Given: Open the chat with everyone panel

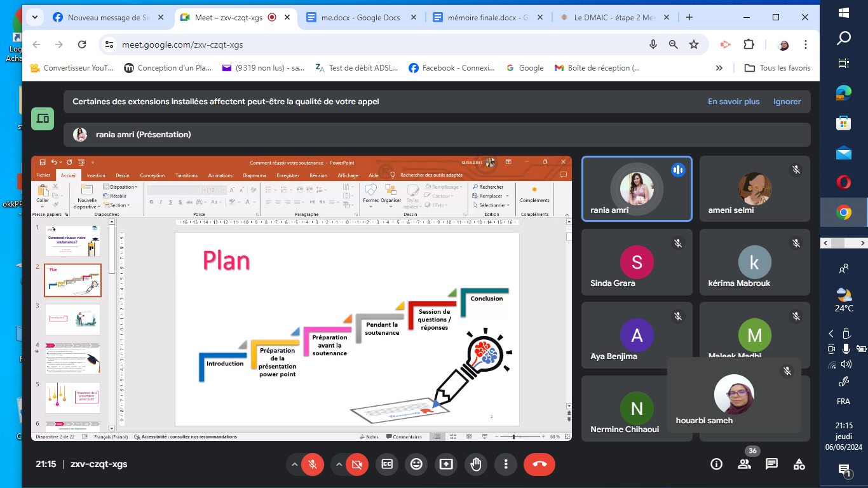Looking at the screenshot, I should [771, 464].
